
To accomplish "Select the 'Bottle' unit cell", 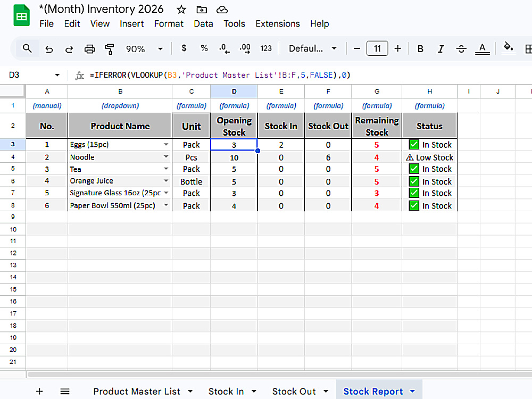I will coord(192,181).
